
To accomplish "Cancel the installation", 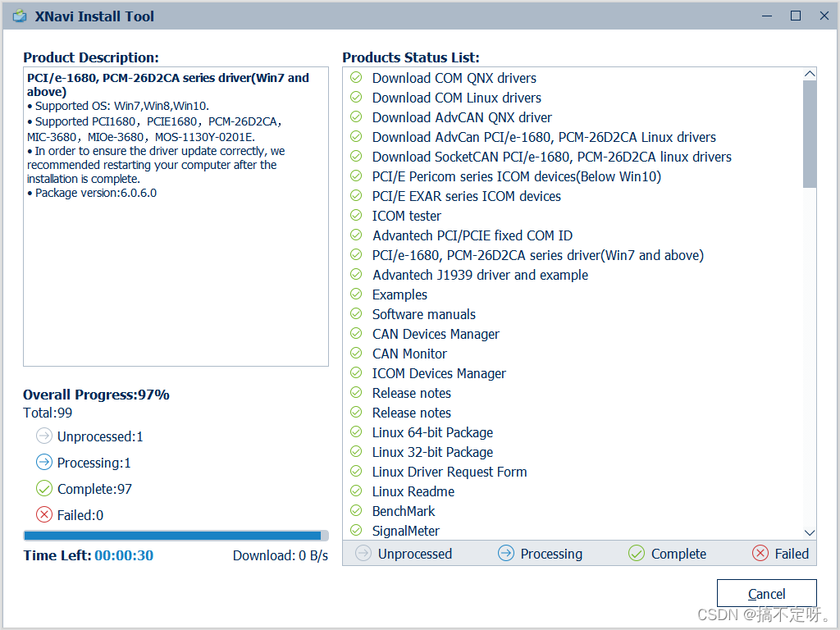I will [767, 594].
